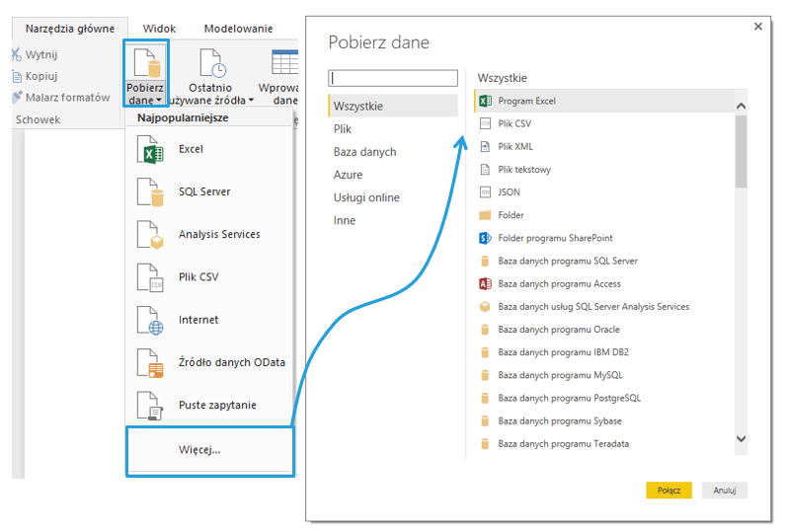The image size is (786, 532).
Task: Click the Excel icon in Najpopularniejsze list
Action: point(150,150)
